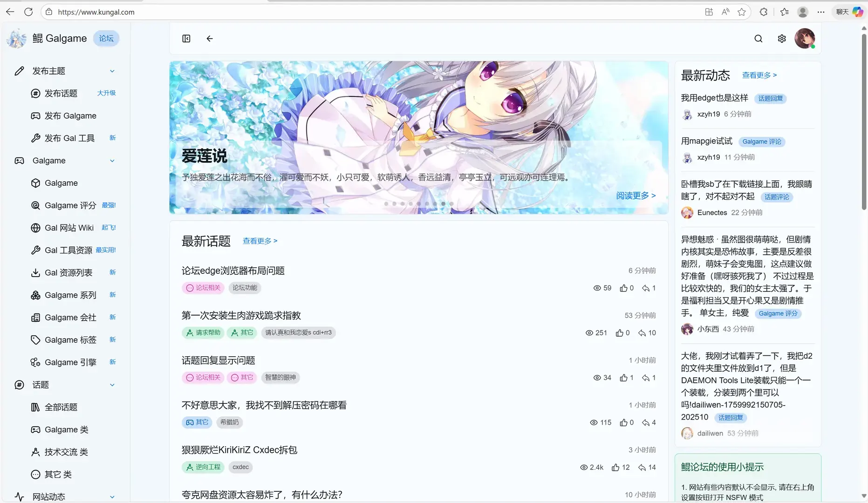Click the 论坛 badge beside logo
This screenshot has height=503, width=868.
[x=106, y=38]
